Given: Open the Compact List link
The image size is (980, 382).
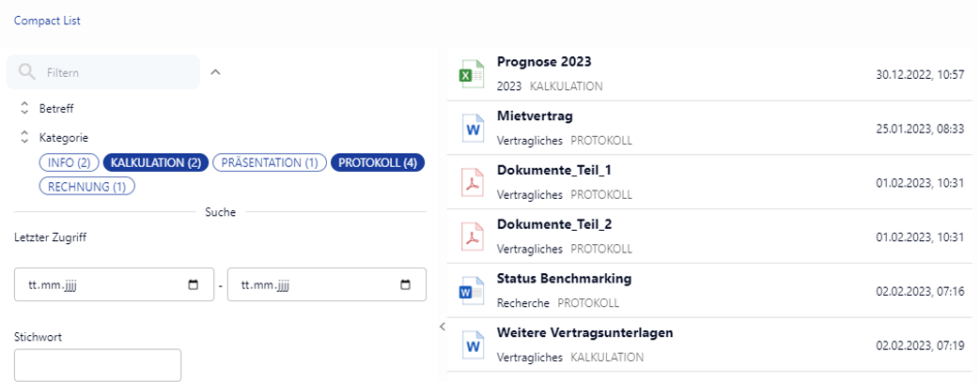Looking at the screenshot, I should pyautogui.click(x=47, y=20).
